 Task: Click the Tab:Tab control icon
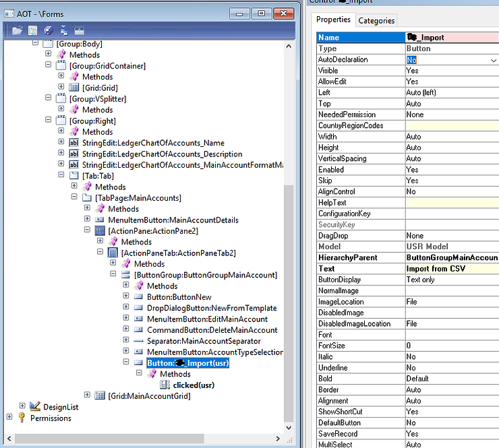(x=74, y=176)
